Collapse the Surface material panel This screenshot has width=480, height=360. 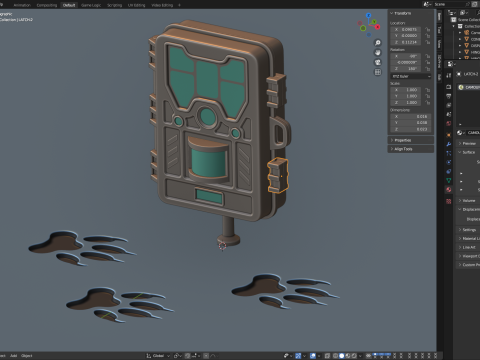(x=468, y=152)
